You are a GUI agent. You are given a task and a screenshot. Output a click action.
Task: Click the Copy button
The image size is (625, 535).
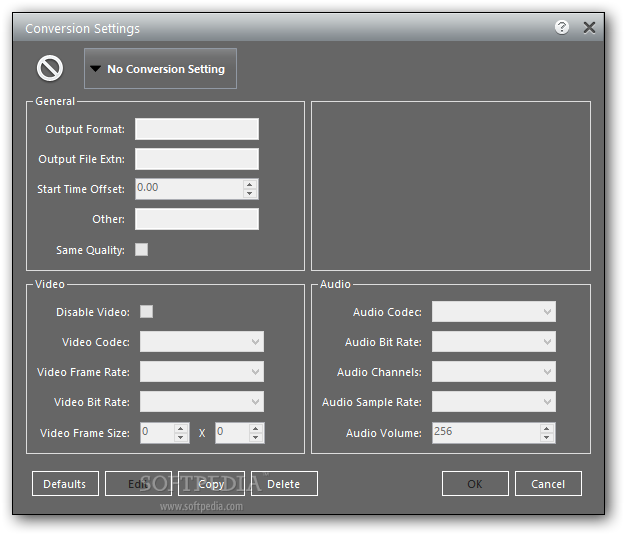(x=211, y=484)
